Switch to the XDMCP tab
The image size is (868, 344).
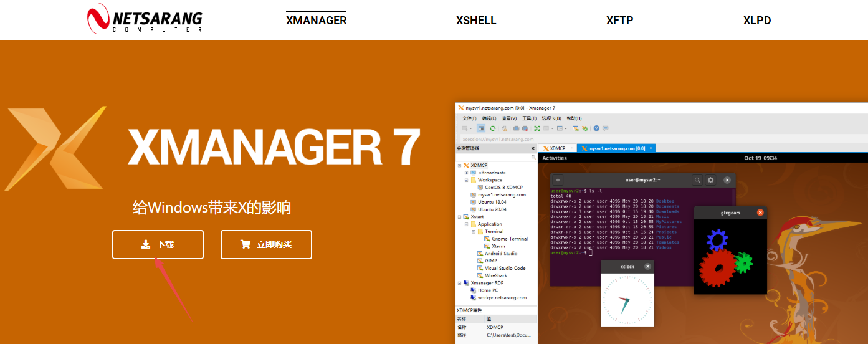pyautogui.click(x=558, y=148)
